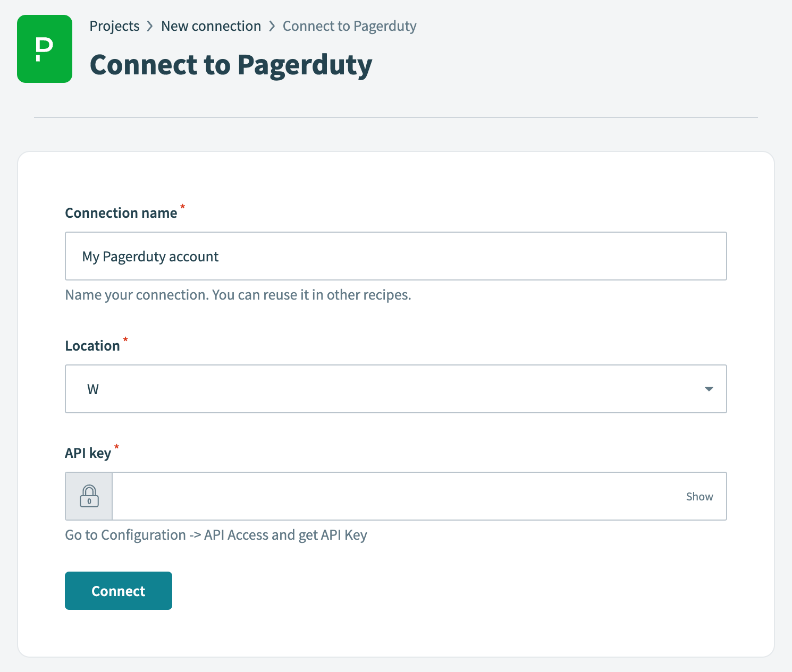This screenshot has width=792, height=672.
Task: Select New connection in the breadcrumb trail
Action: 211,25
